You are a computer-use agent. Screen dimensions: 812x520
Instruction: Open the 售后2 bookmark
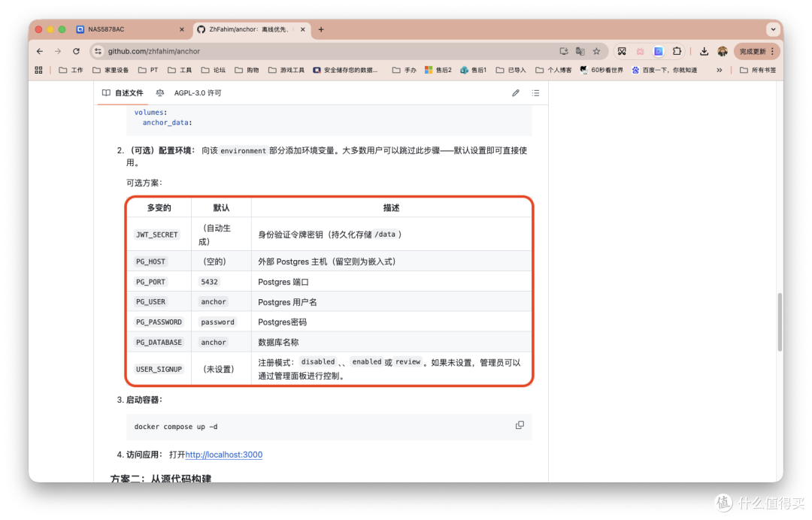click(x=438, y=70)
